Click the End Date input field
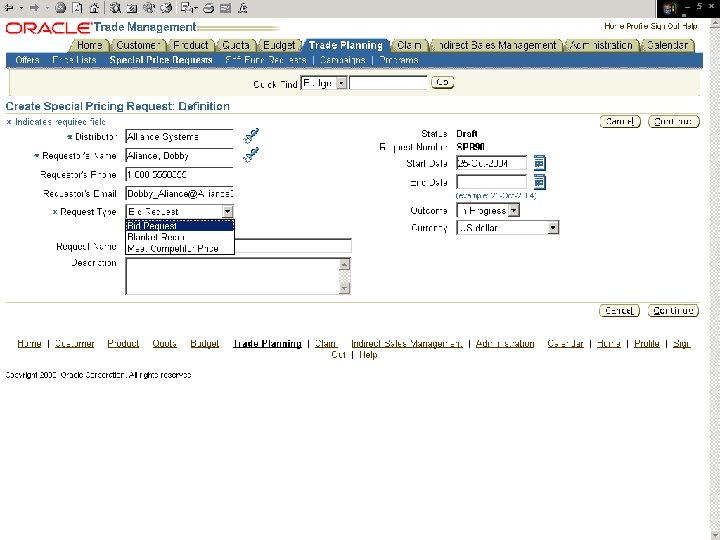720x540 pixels. pos(491,182)
